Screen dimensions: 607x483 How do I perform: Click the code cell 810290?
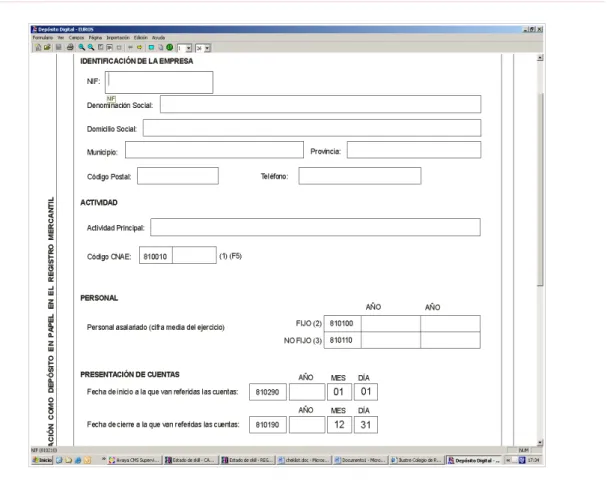point(267,392)
